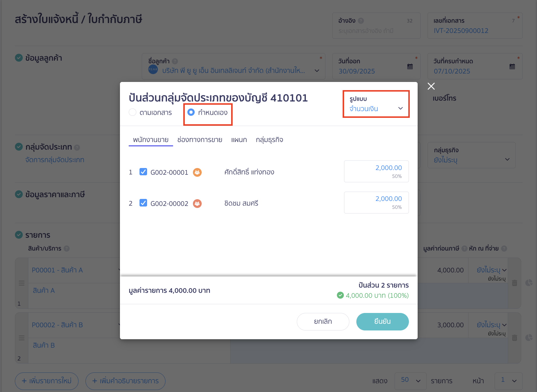Click the trash icon for item row 1
This screenshot has width=537, height=392.
tap(515, 283)
